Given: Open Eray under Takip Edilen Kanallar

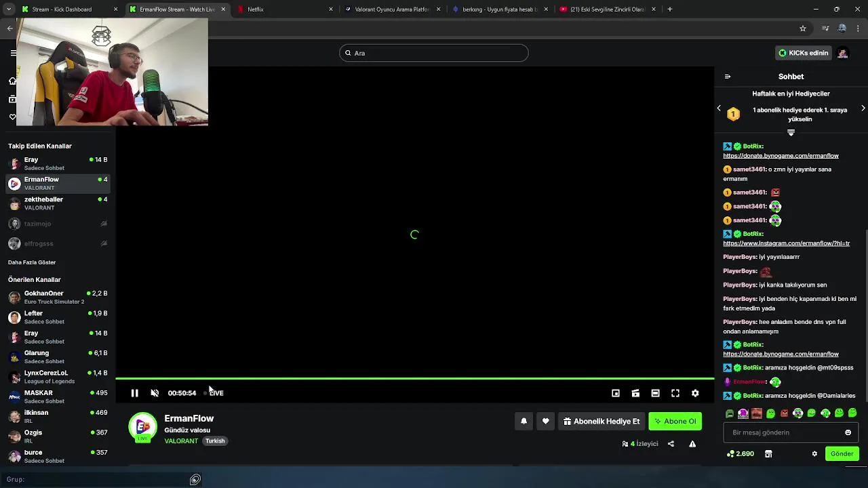Looking at the screenshot, I should click(58, 163).
